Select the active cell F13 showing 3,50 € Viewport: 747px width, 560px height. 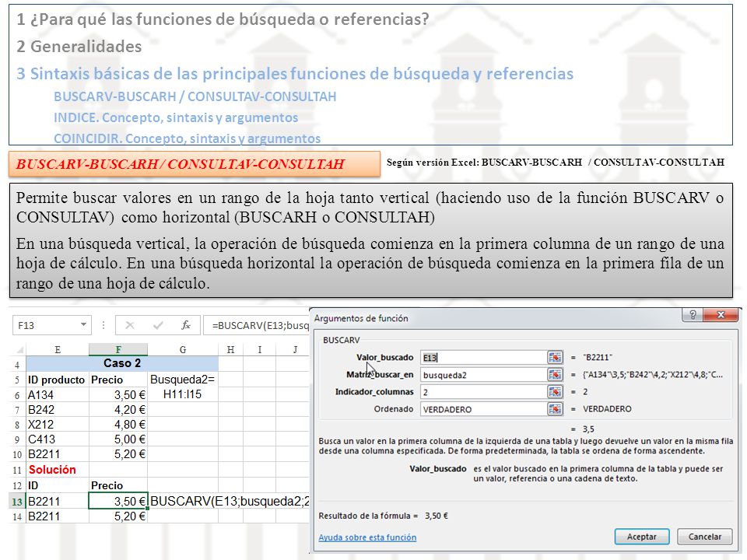[x=118, y=501]
